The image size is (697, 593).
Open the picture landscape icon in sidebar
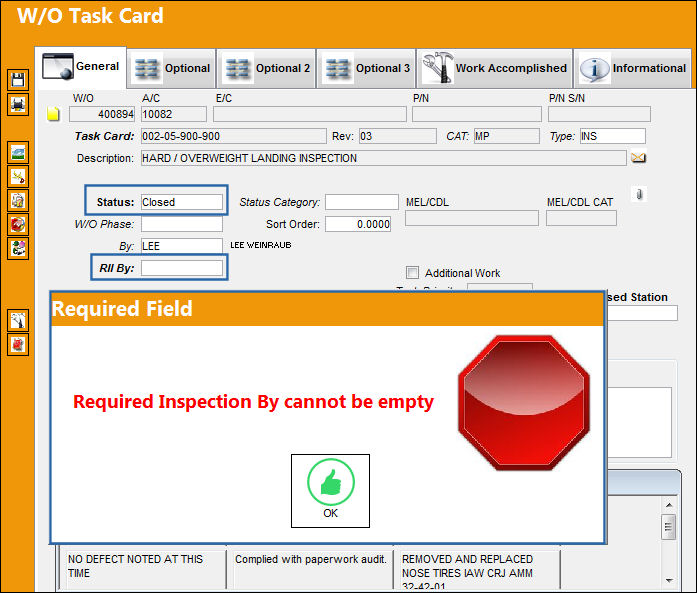coord(18,153)
